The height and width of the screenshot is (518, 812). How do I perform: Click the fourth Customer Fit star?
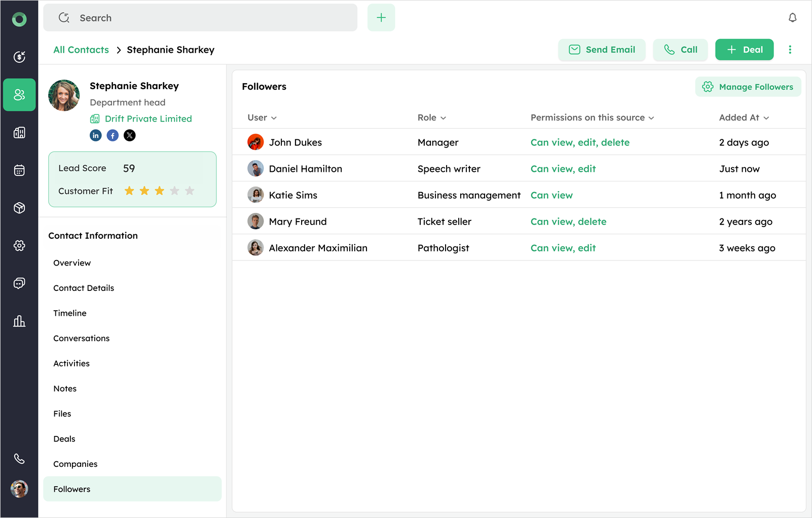tap(175, 191)
